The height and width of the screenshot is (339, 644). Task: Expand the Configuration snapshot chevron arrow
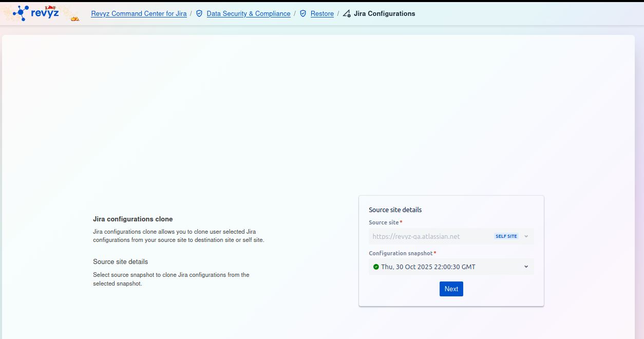click(526, 267)
